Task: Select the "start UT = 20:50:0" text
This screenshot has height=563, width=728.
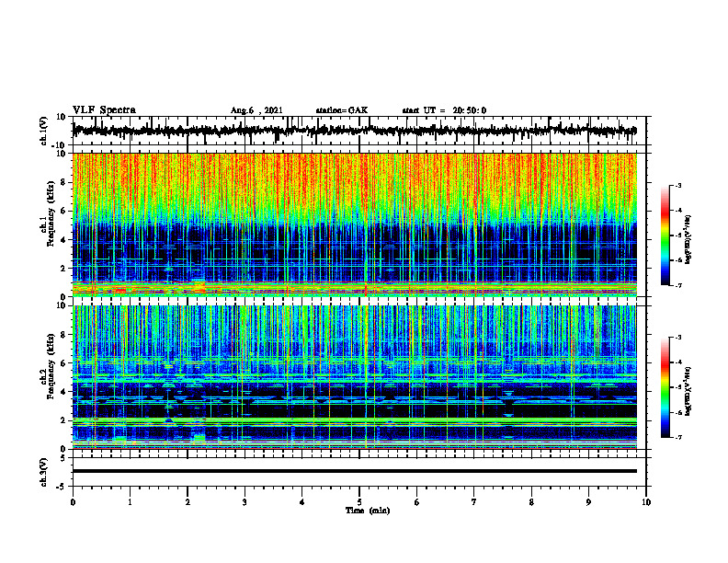Action: pyautogui.click(x=444, y=110)
